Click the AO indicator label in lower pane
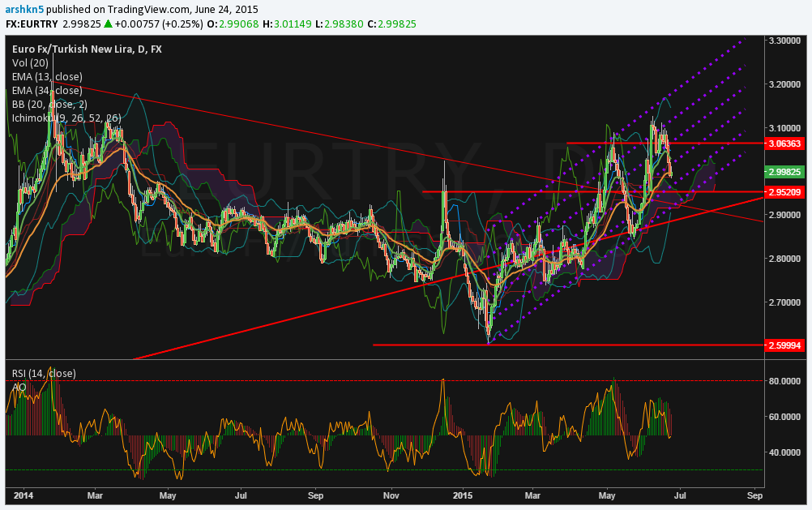 click(x=19, y=387)
